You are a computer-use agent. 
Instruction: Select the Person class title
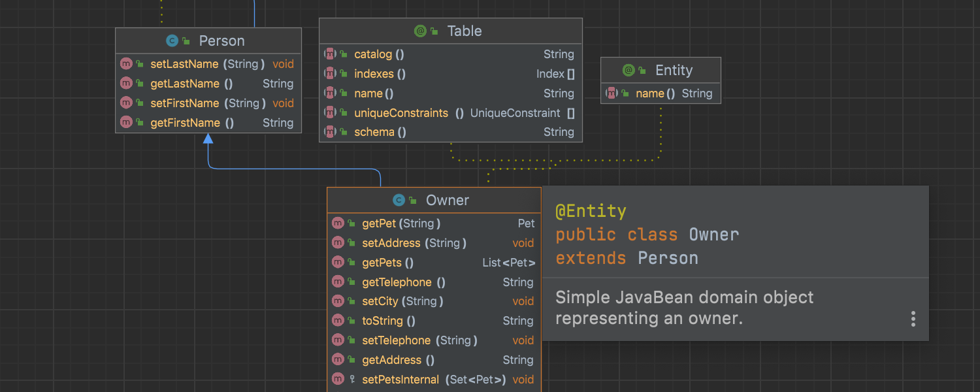click(222, 41)
